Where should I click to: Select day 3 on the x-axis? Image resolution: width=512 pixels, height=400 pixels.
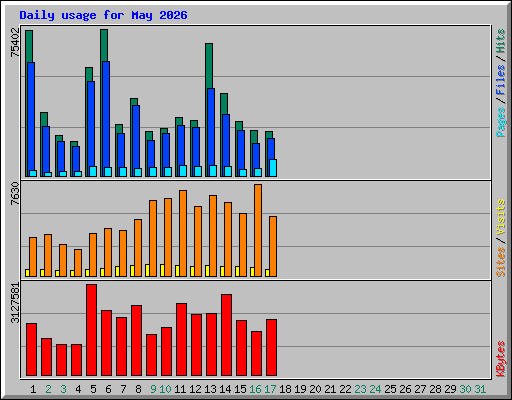63,389
